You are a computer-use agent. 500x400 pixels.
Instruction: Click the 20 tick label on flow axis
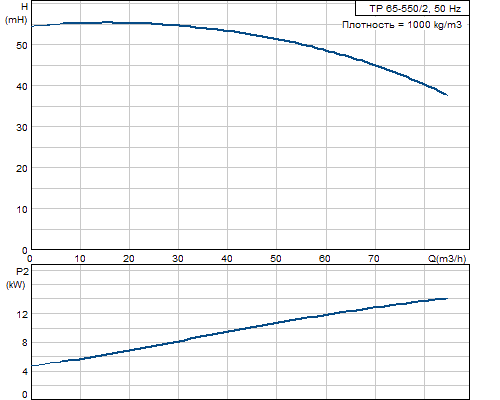click(x=129, y=259)
